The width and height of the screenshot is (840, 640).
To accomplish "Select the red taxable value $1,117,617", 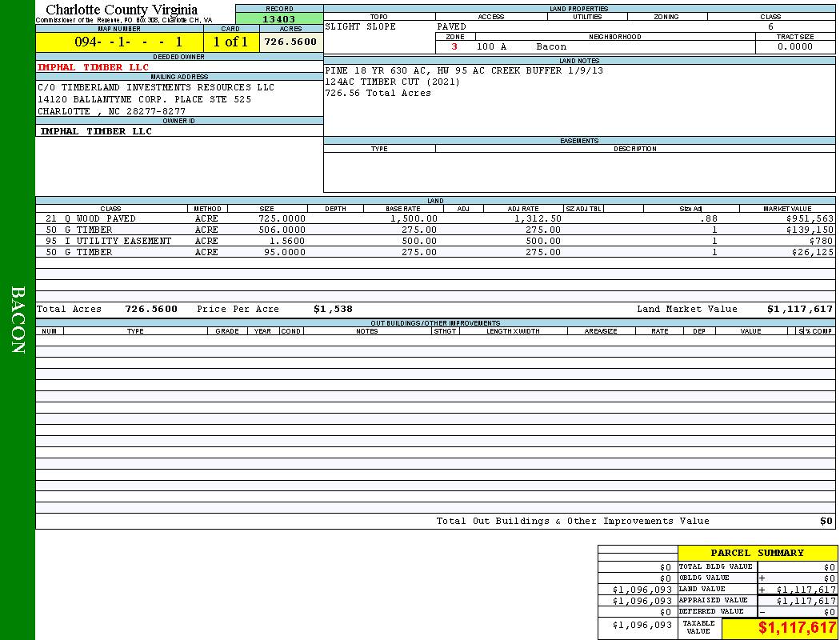I will click(797, 628).
